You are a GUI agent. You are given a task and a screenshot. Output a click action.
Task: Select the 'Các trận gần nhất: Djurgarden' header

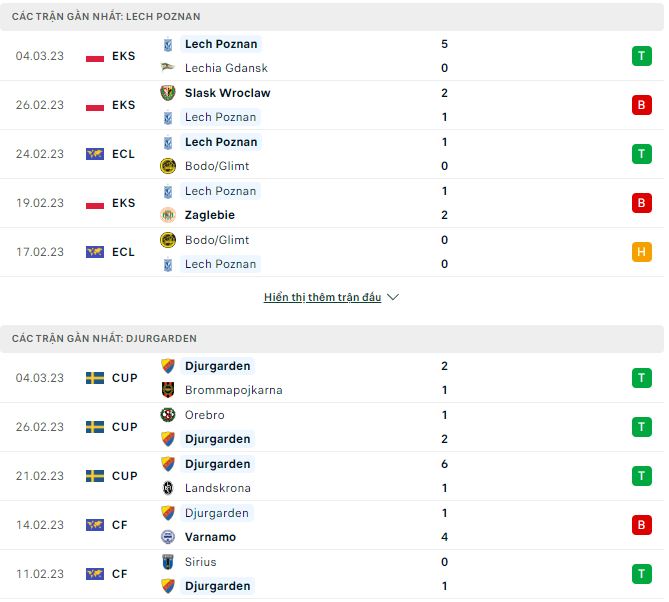pyautogui.click(x=104, y=339)
